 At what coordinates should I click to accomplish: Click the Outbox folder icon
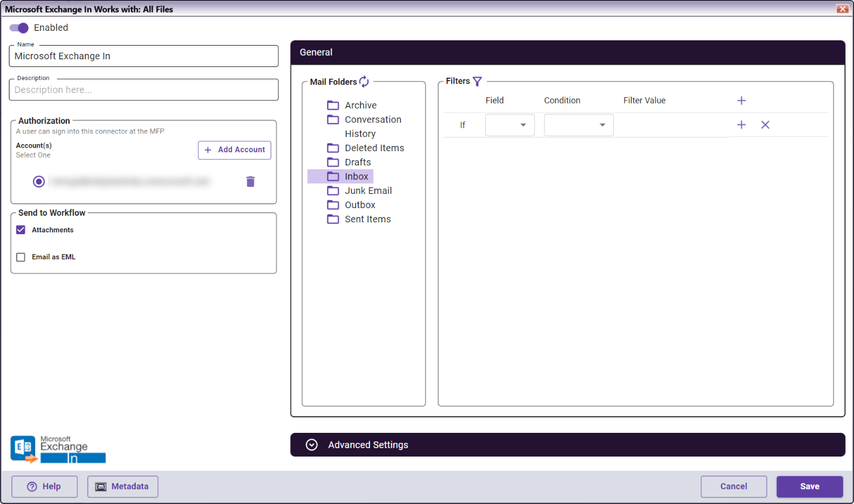(x=333, y=205)
